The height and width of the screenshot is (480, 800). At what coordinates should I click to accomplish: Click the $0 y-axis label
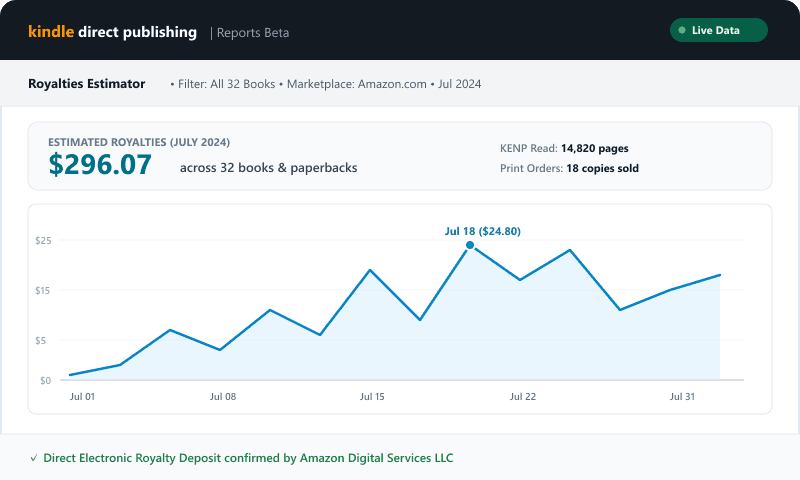(x=45, y=381)
